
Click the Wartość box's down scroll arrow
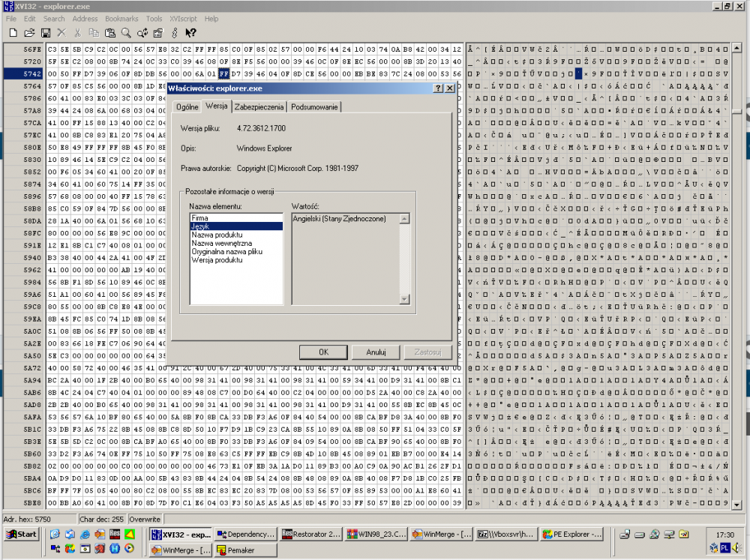(x=405, y=299)
